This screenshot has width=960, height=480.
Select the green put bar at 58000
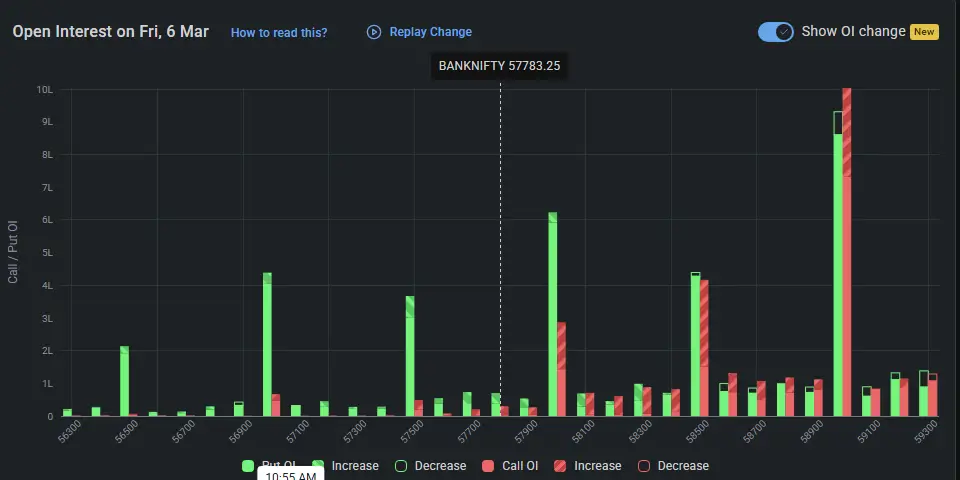pyautogui.click(x=552, y=314)
